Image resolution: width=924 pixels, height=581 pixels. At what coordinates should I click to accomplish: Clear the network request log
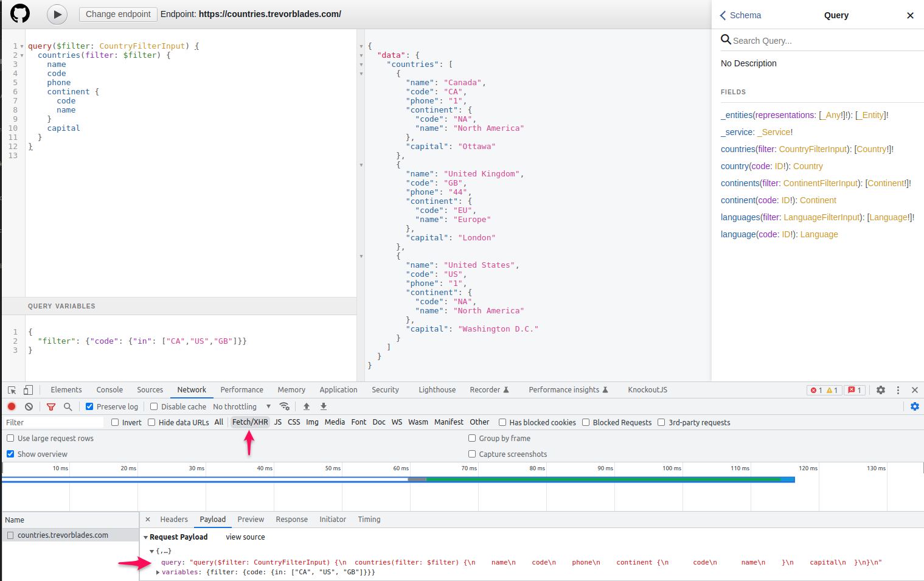pyautogui.click(x=29, y=406)
